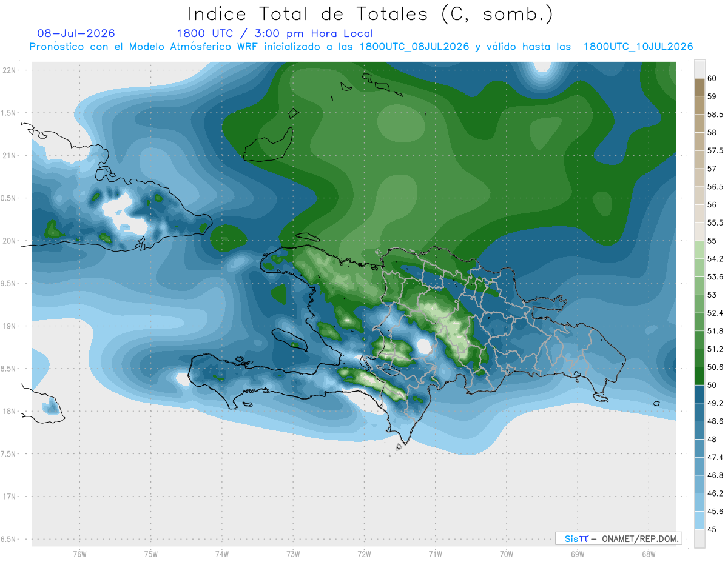The height and width of the screenshot is (562, 728).
Task: Click the colorbar value 57.5
Action: [x=715, y=150]
